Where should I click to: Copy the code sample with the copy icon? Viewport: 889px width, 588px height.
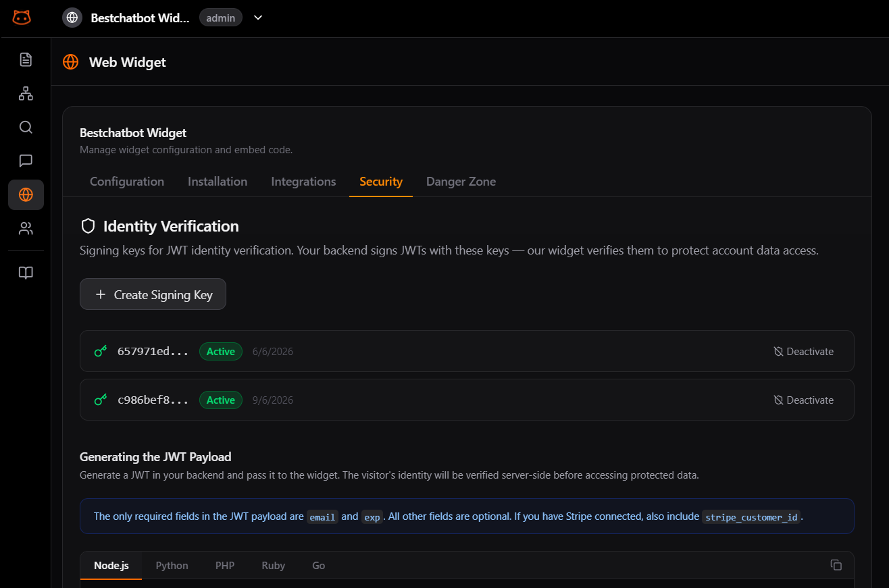tap(836, 565)
